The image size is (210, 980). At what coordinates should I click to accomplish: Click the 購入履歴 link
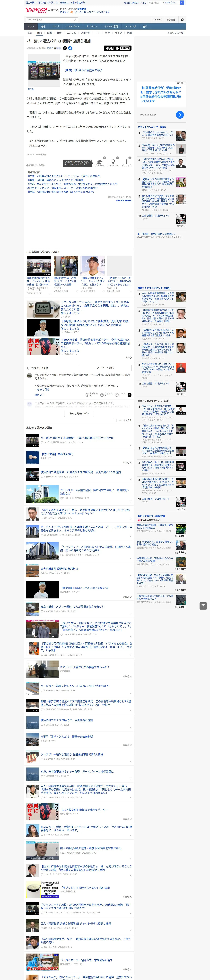(171, 20)
